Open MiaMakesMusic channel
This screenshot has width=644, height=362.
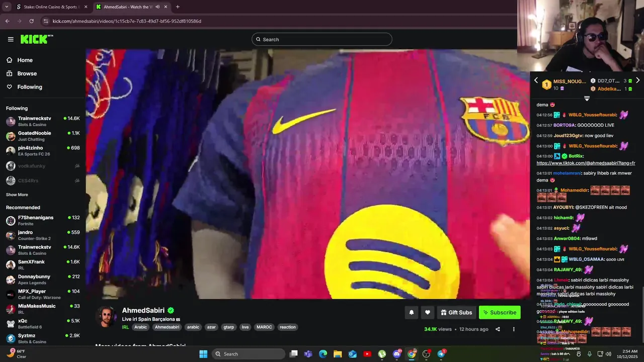point(43,309)
